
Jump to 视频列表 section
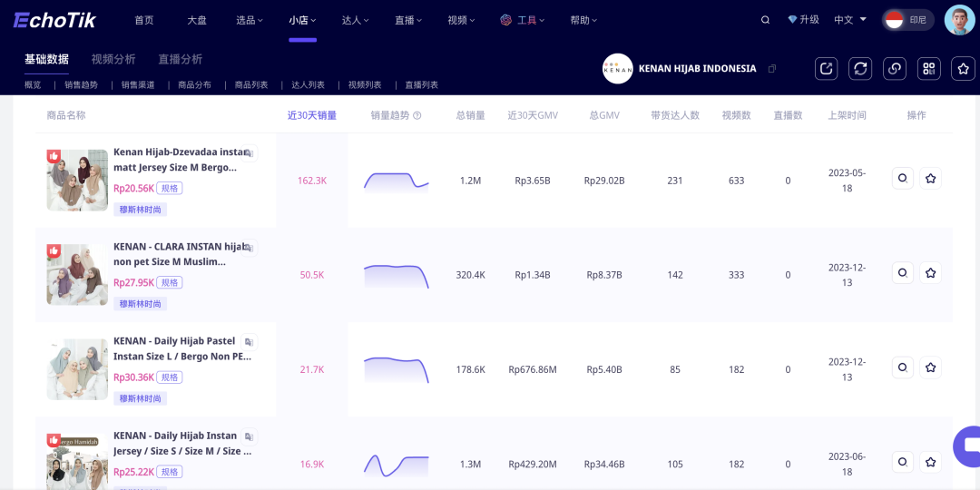(x=365, y=85)
